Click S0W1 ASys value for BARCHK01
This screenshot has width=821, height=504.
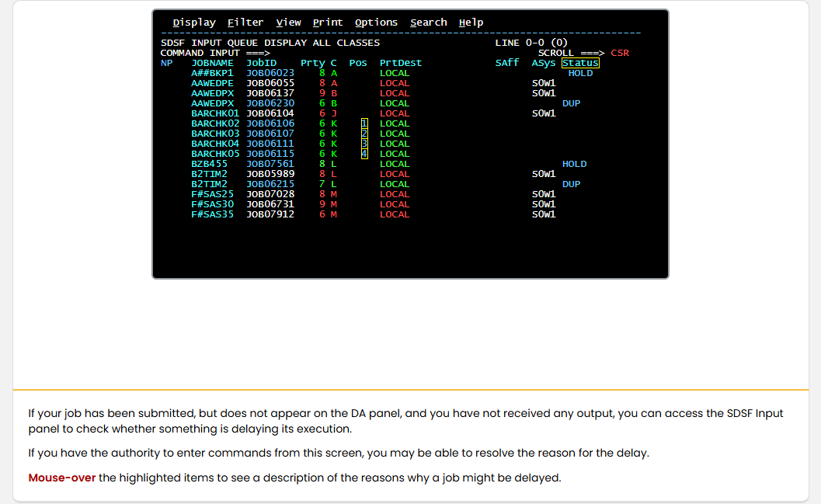(x=544, y=113)
